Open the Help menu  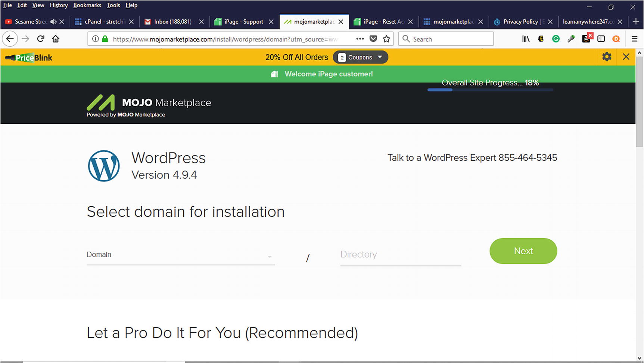(x=131, y=5)
